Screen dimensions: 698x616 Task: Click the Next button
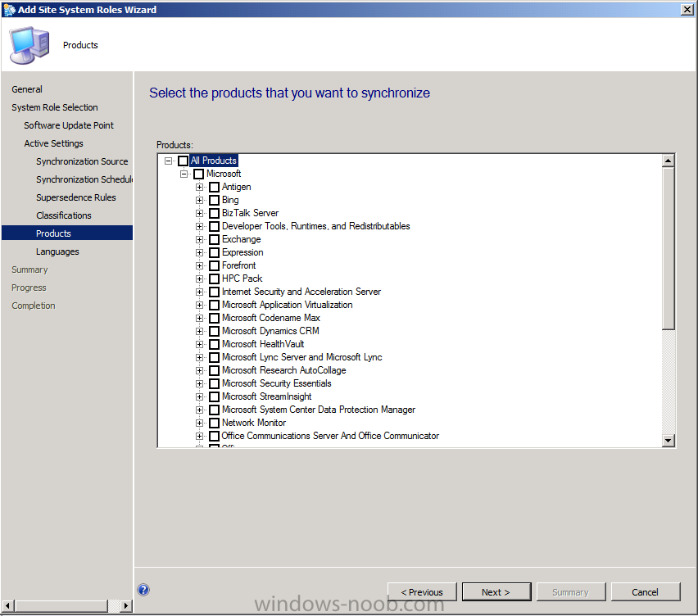coord(496,592)
